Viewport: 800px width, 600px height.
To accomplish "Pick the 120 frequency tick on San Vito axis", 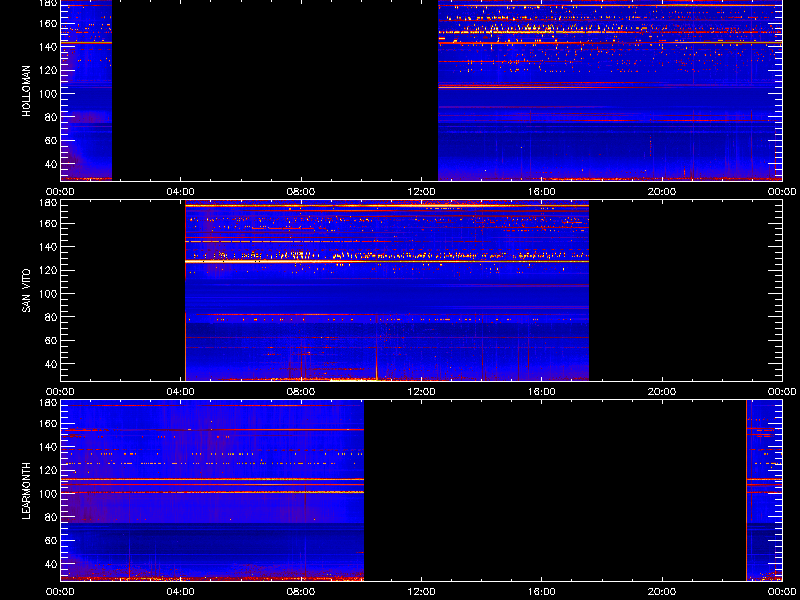I will [x=49, y=270].
